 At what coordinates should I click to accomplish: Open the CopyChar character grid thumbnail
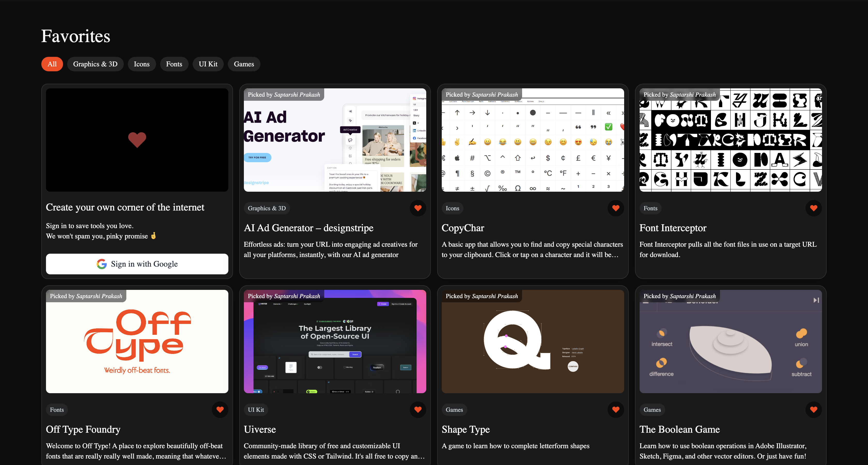click(533, 140)
